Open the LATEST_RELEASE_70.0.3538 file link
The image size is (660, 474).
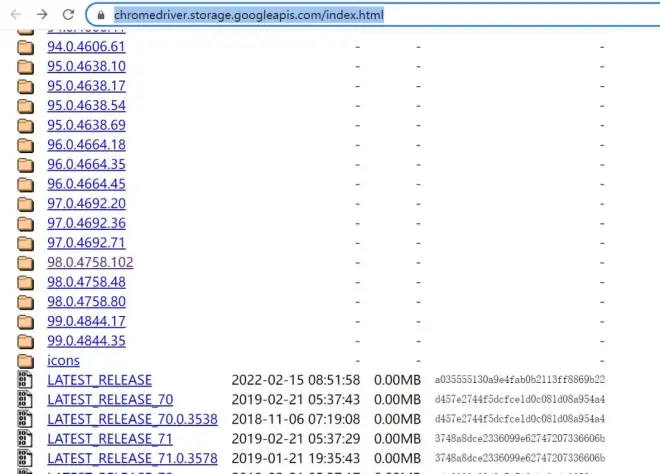click(x=132, y=419)
